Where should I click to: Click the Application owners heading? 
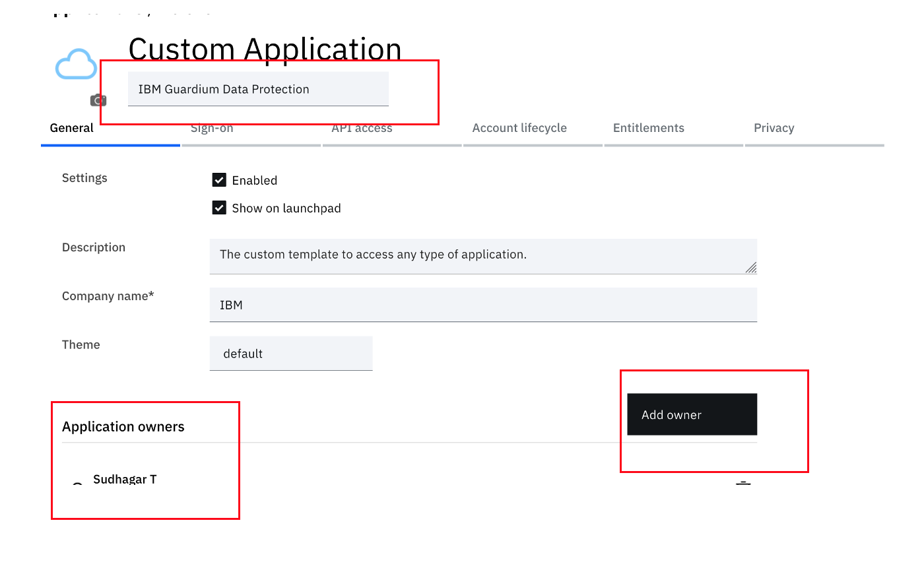pyautogui.click(x=123, y=427)
